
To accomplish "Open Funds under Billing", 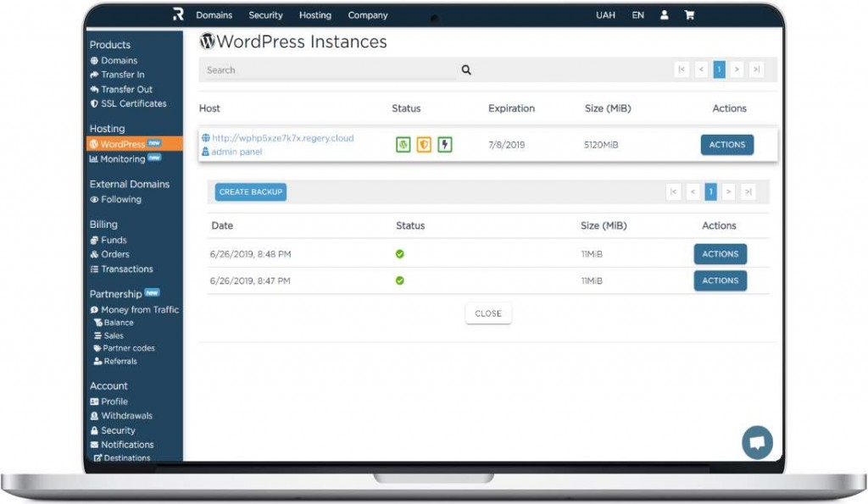I will point(108,240).
